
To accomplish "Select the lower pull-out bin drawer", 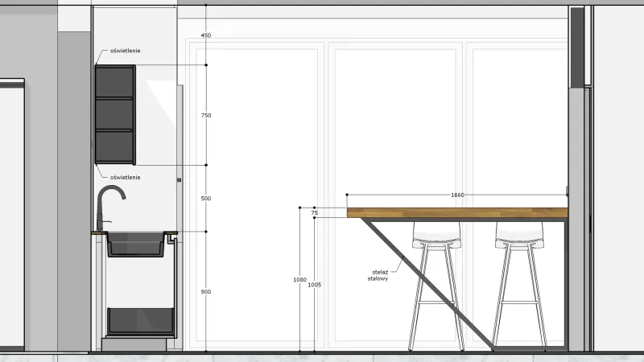I will tap(140, 321).
